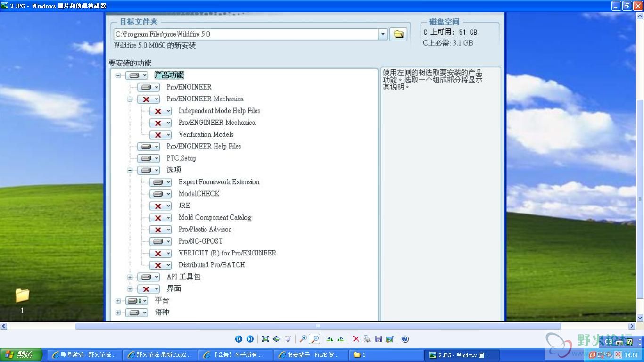
Task: Switch to 发表帖子 - Pro/E taskbar window
Action: coord(312,355)
